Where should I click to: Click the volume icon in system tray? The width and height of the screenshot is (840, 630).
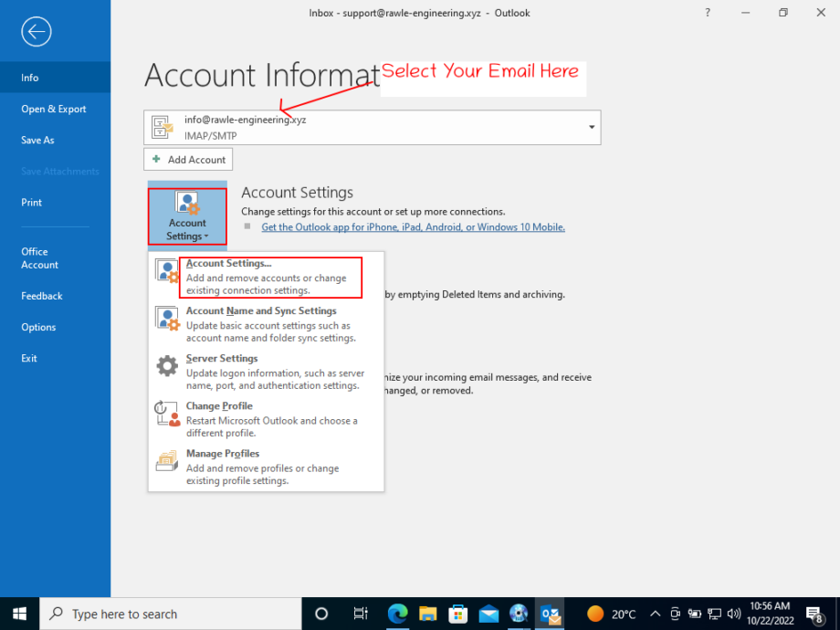pos(734,614)
